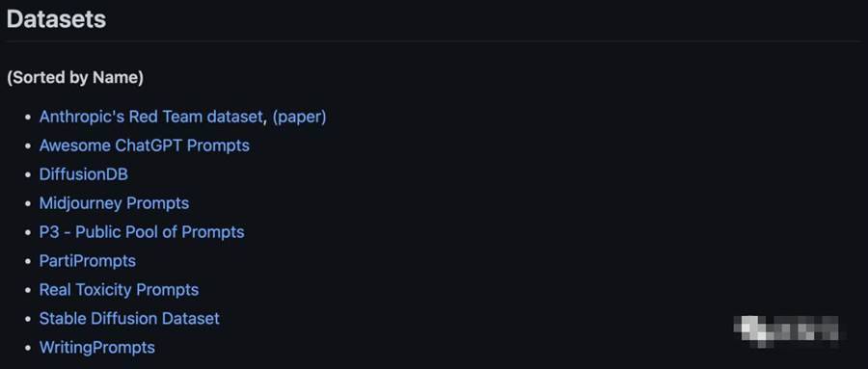The width and height of the screenshot is (868, 369).
Task: Click the blurred watermark in the corner
Action: (x=787, y=330)
